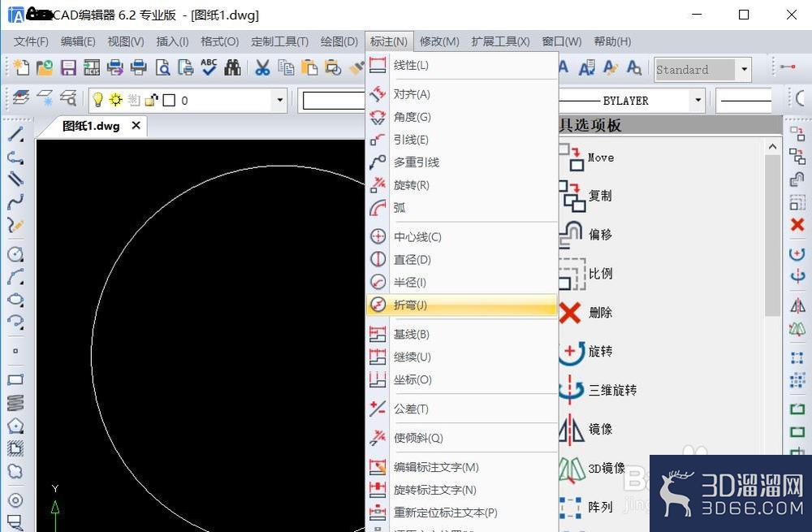The image size is (812, 532).
Task: Choose highlighted 折弯(J) menu item
Action: (x=462, y=305)
